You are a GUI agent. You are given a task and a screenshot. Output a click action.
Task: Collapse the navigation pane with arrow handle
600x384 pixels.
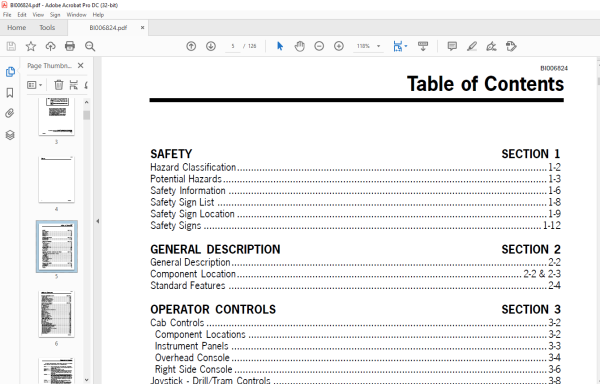pyautogui.click(x=98, y=221)
